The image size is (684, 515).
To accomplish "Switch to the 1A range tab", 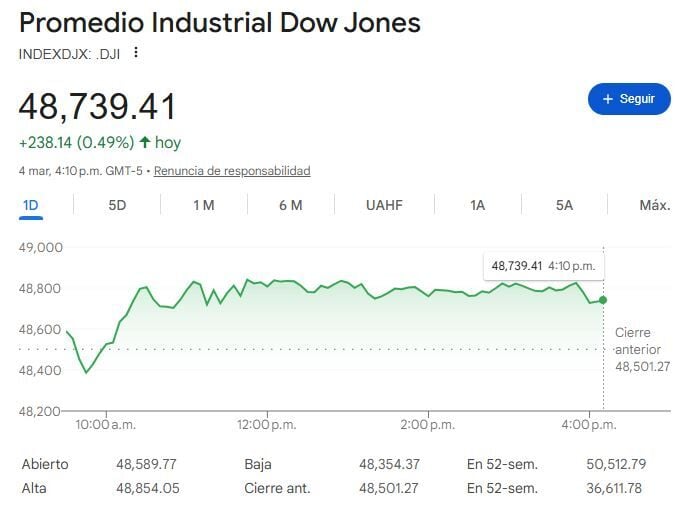I will 477,205.
